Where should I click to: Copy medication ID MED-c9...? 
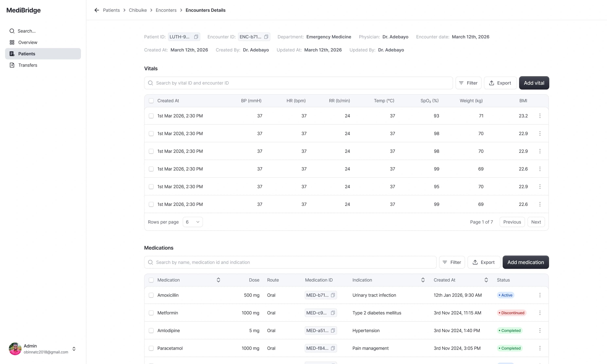[333, 313]
